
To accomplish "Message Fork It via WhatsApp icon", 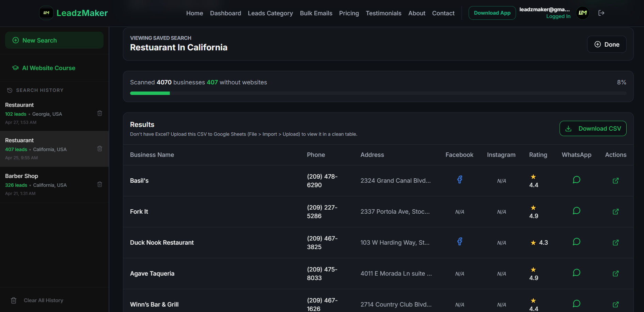I will pyautogui.click(x=577, y=211).
